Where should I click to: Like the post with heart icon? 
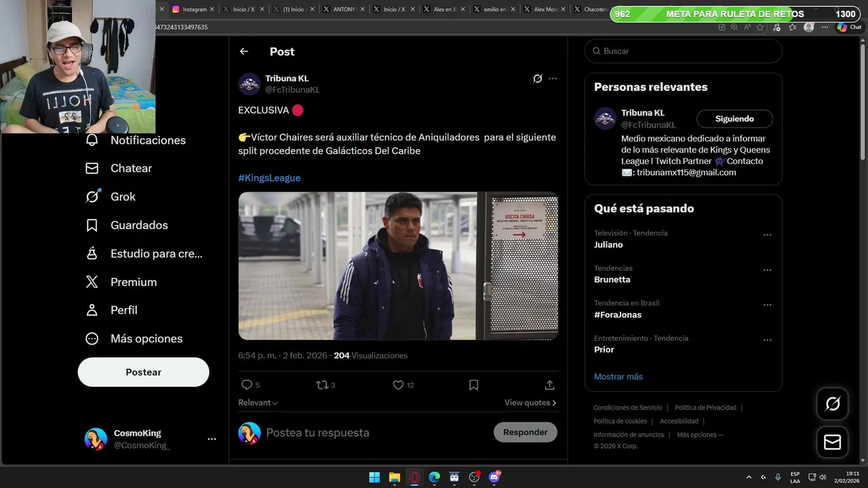398,385
